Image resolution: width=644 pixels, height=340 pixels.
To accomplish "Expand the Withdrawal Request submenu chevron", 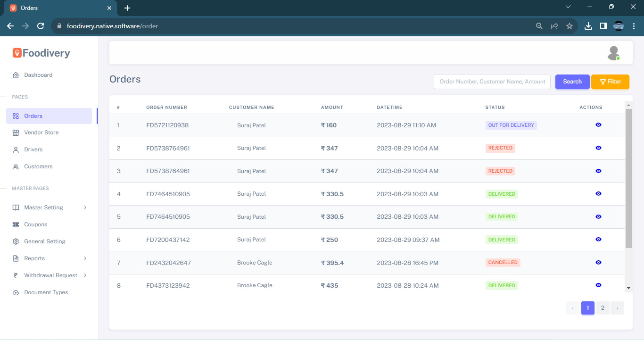I will point(85,275).
